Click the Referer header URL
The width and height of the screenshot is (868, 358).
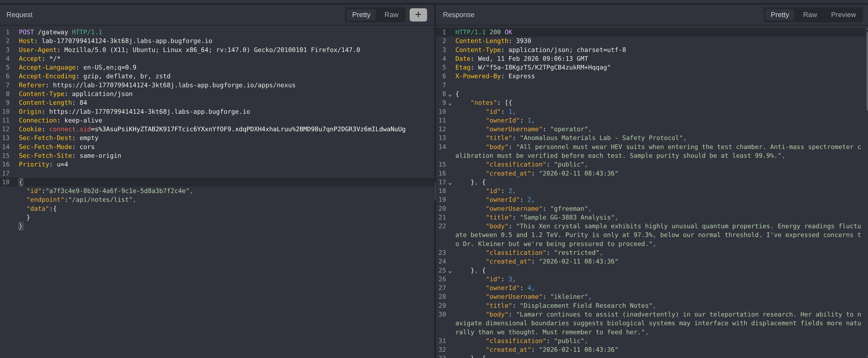(174, 85)
